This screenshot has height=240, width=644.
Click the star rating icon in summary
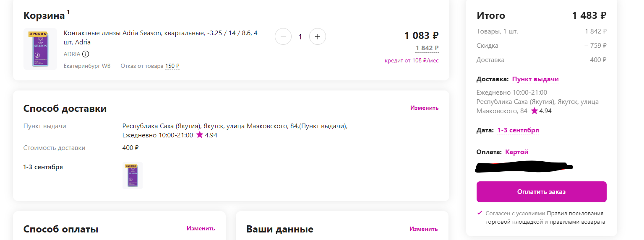(x=534, y=111)
